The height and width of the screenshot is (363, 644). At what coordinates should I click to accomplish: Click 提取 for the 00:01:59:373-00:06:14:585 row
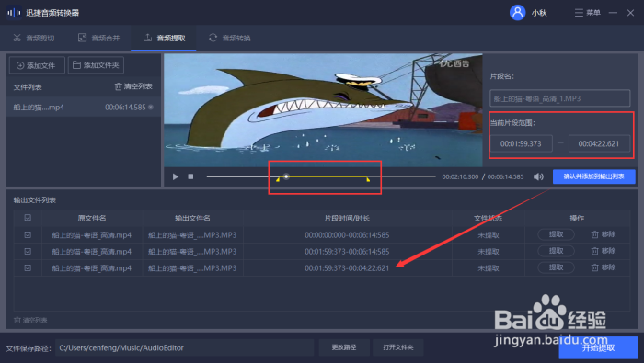point(556,251)
